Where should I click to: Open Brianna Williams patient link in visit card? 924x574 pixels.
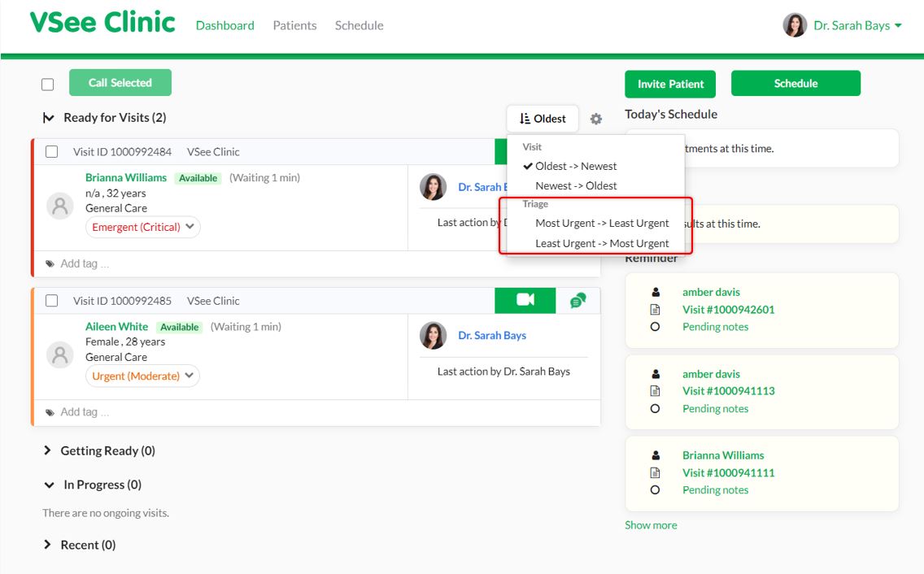coord(126,177)
